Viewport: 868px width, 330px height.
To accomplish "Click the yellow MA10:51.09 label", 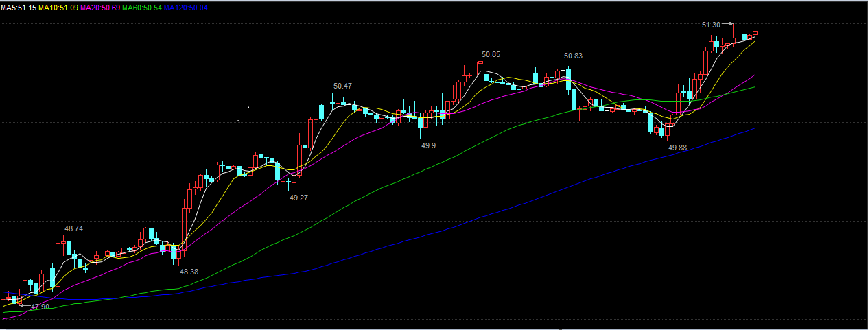I will click(58, 7).
